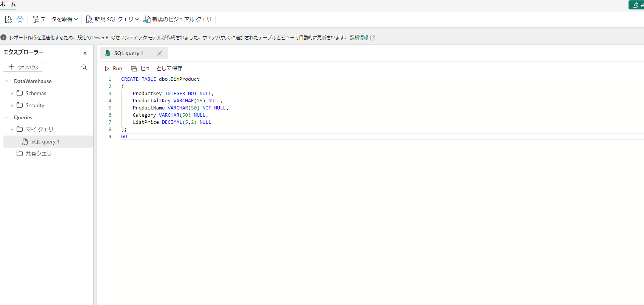Viewport: 644px width, 305px height.
Task: Click the GO statement on line 9
Action: pyautogui.click(x=124, y=137)
